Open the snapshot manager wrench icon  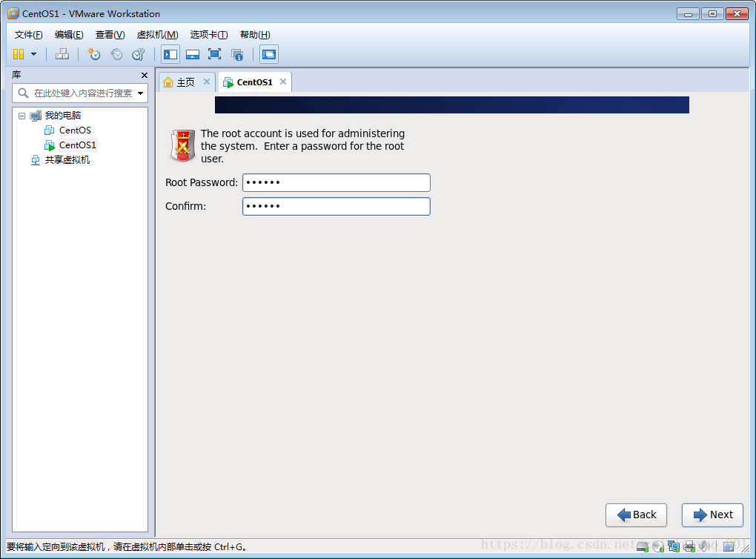pos(139,54)
